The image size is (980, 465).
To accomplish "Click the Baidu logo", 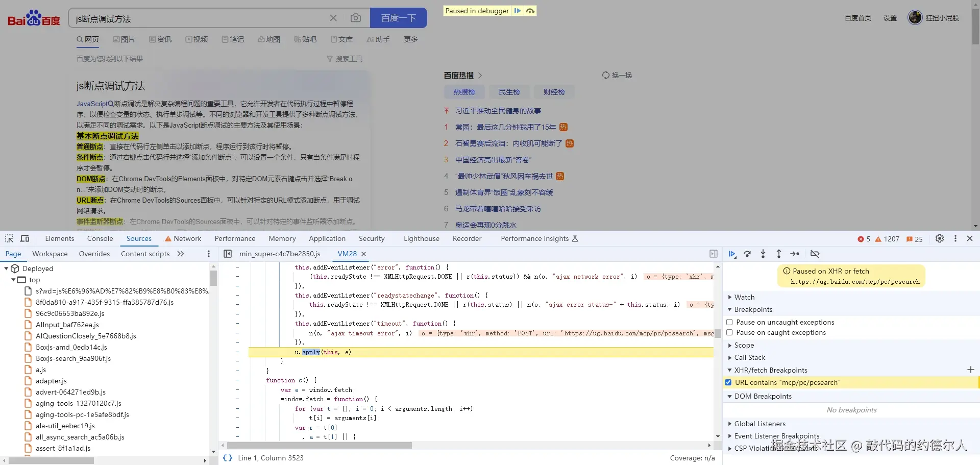I will 34,18.
